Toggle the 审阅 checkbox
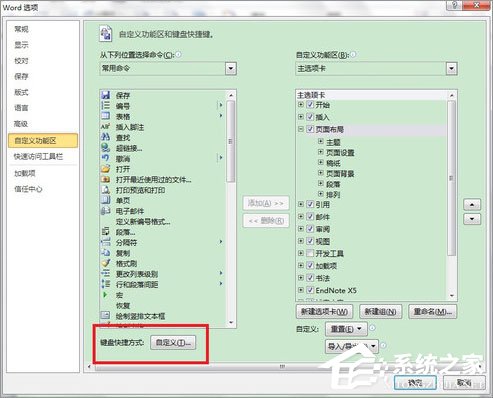Viewport: 493px width, 398px height. click(310, 229)
